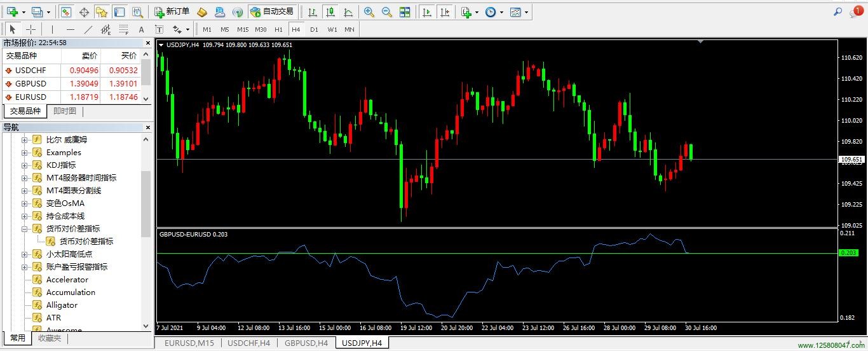
Task: Click the profiles icon
Action: tap(37, 11)
